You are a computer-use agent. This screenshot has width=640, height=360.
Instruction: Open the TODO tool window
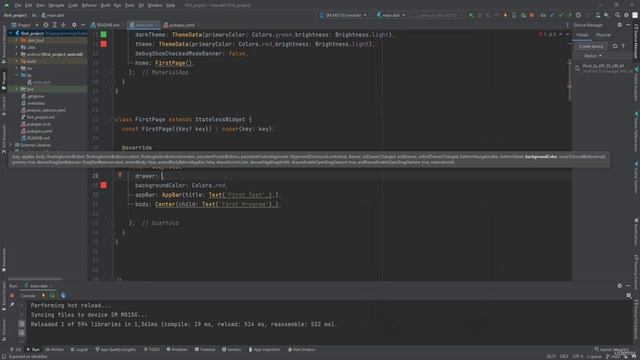point(152,349)
